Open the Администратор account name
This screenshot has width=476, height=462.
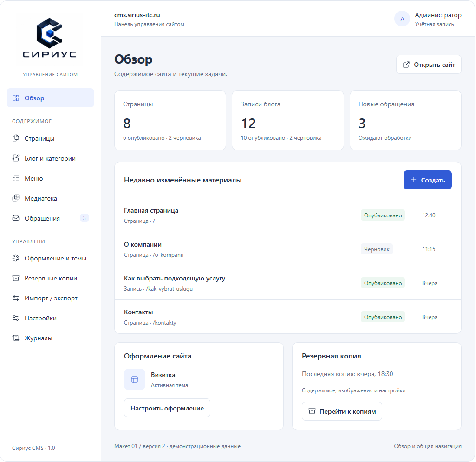point(438,15)
